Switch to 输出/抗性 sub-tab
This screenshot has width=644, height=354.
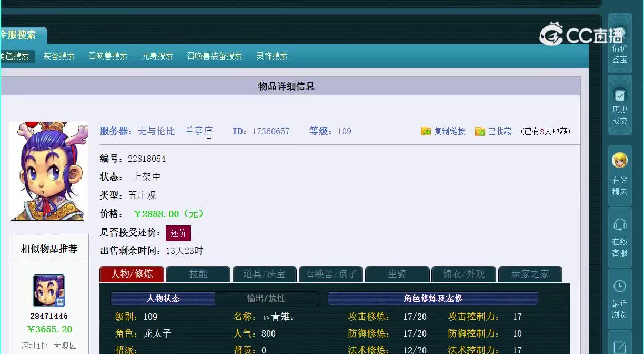(x=266, y=299)
